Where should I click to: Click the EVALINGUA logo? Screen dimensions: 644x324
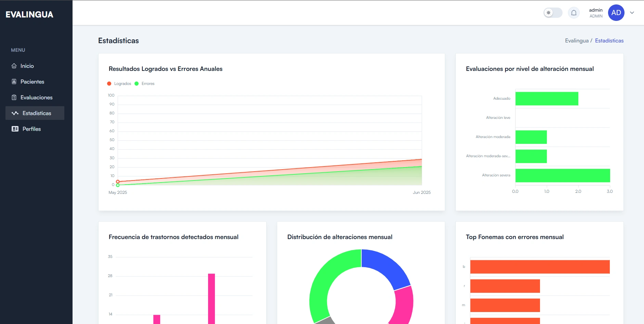click(29, 14)
